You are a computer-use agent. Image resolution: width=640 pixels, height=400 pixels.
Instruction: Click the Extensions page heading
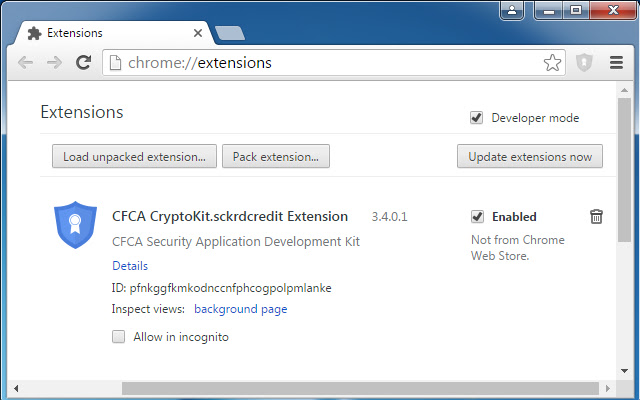click(x=82, y=112)
